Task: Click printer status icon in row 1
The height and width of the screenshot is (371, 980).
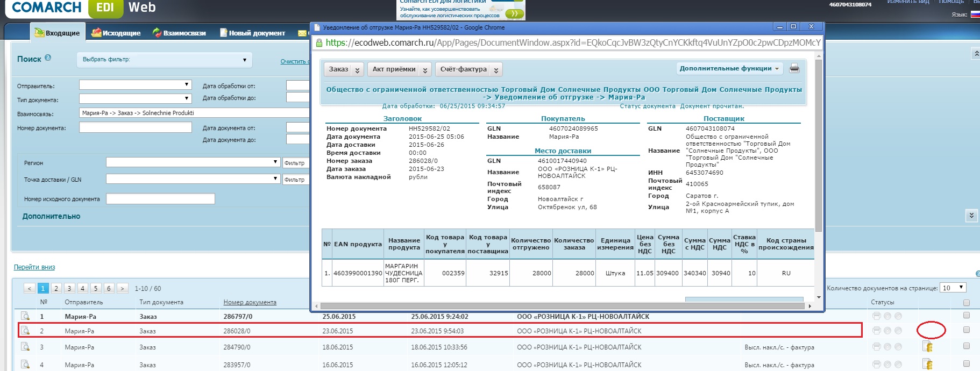Action: coord(877,316)
